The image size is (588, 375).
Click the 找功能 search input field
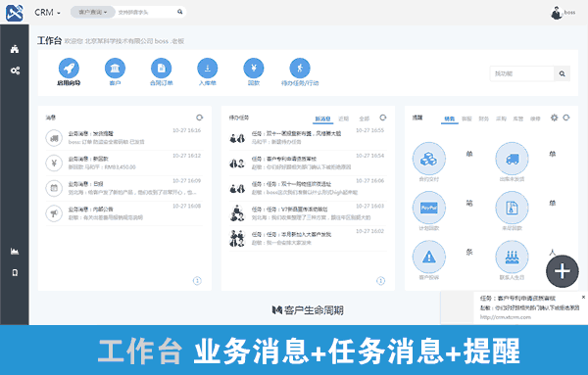(x=522, y=73)
